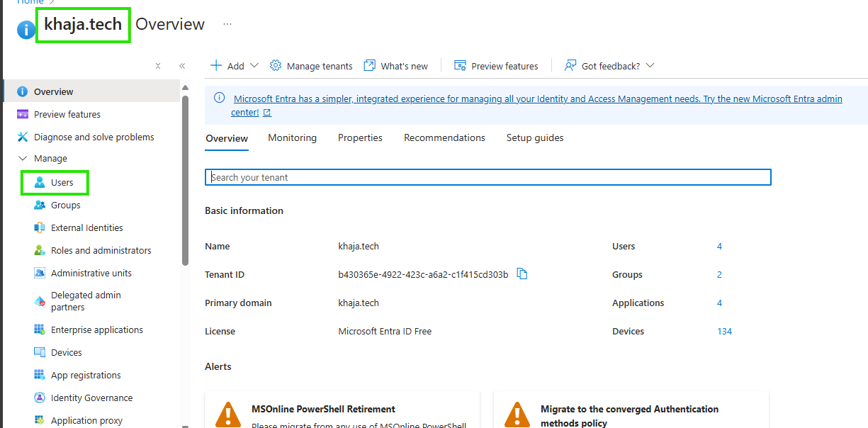
Task: Collapse the Manage section
Action: coord(22,158)
